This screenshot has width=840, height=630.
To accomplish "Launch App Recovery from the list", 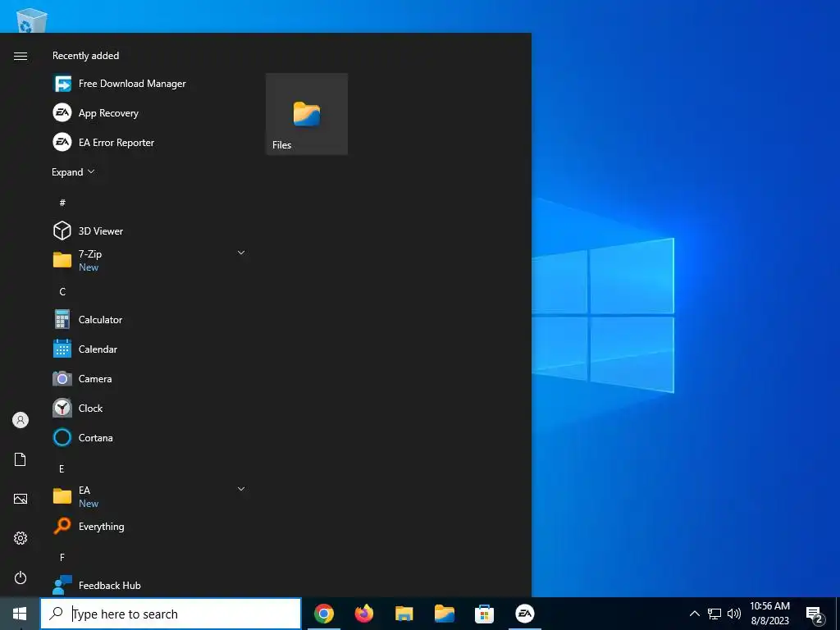I will 149,113.
